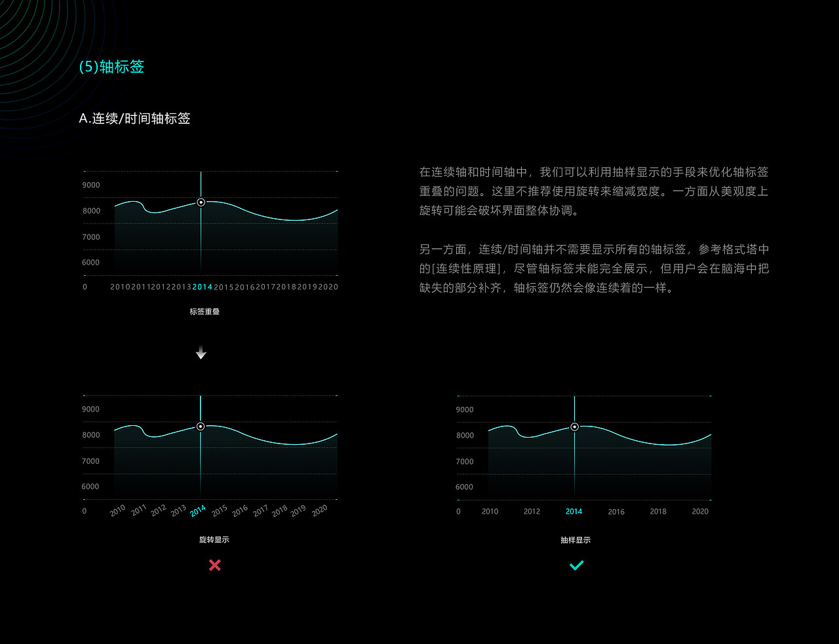Viewport: 839px width, 644px height.
Task: Click 6000 y-axis label in 标签重叠 chart
Action: (91, 263)
